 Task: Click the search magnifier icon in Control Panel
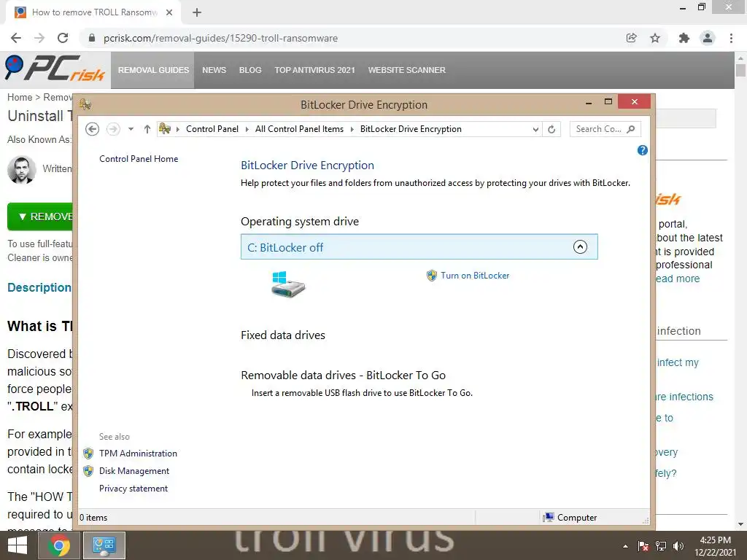click(x=631, y=129)
